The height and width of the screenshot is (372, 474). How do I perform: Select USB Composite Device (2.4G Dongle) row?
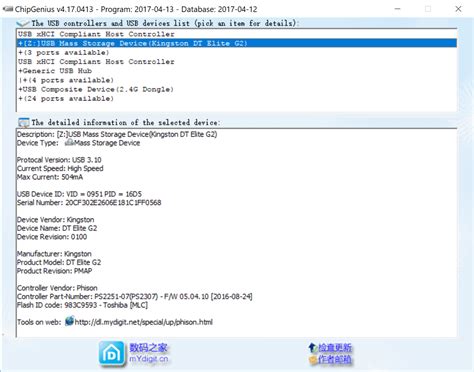pos(237,89)
